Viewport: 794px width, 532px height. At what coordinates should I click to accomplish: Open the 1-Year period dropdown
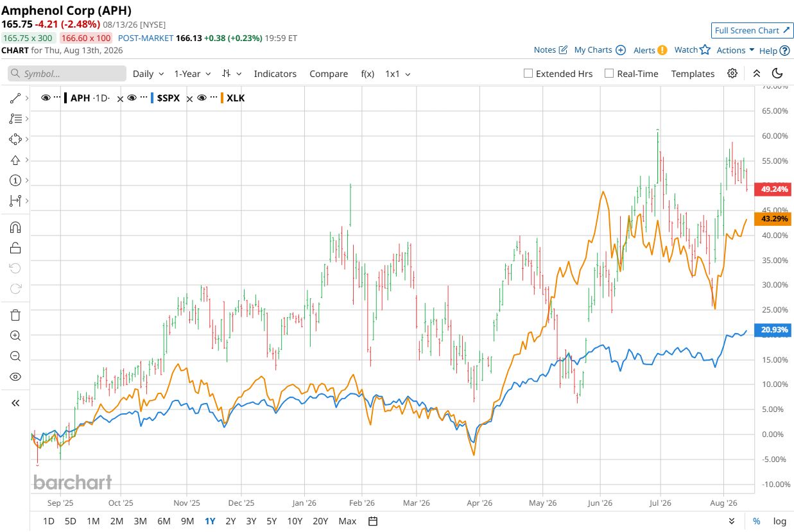pyautogui.click(x=193, y=74)
